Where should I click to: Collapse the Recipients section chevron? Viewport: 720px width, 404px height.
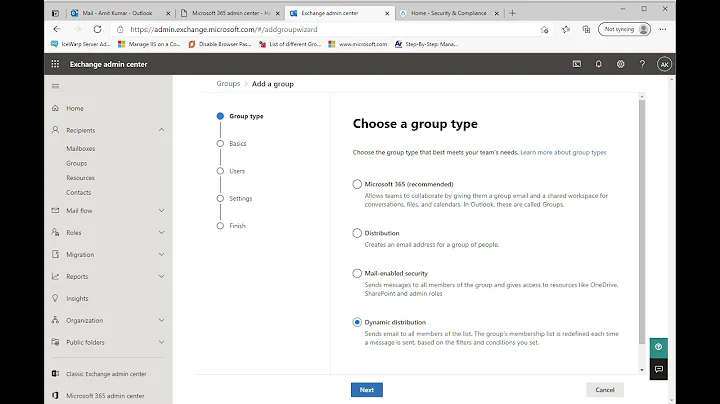(161, 130)
